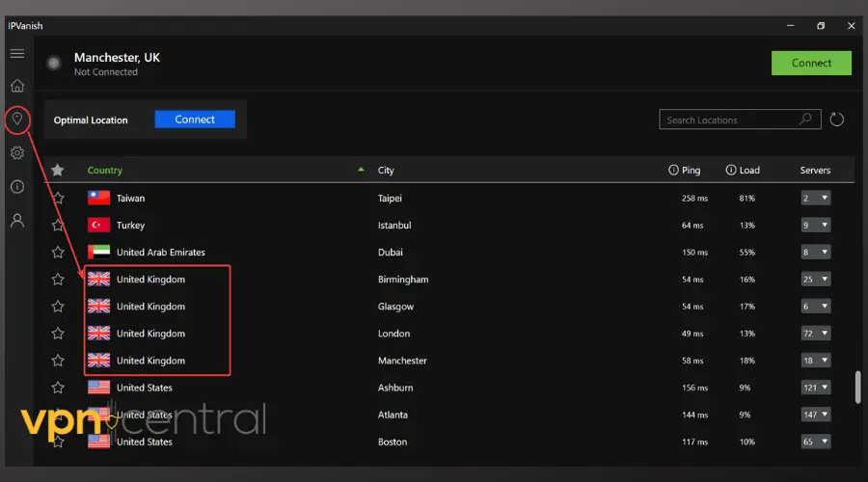Click the Search Locations field
Image resolution: width=868 pixels, height=482 pixels.
pyautogui.click(x=740, y=120)
